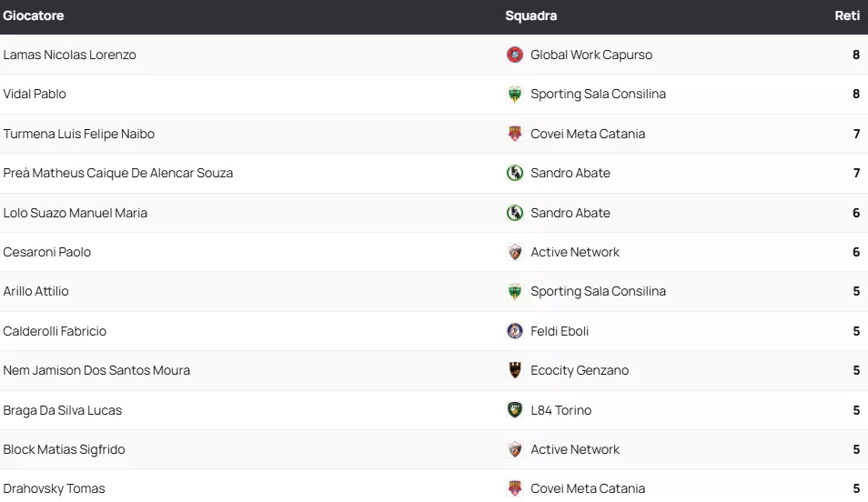The image size is (868, 502).
Task: Sort by the Giocatore column header
Action: coord(34,15)
